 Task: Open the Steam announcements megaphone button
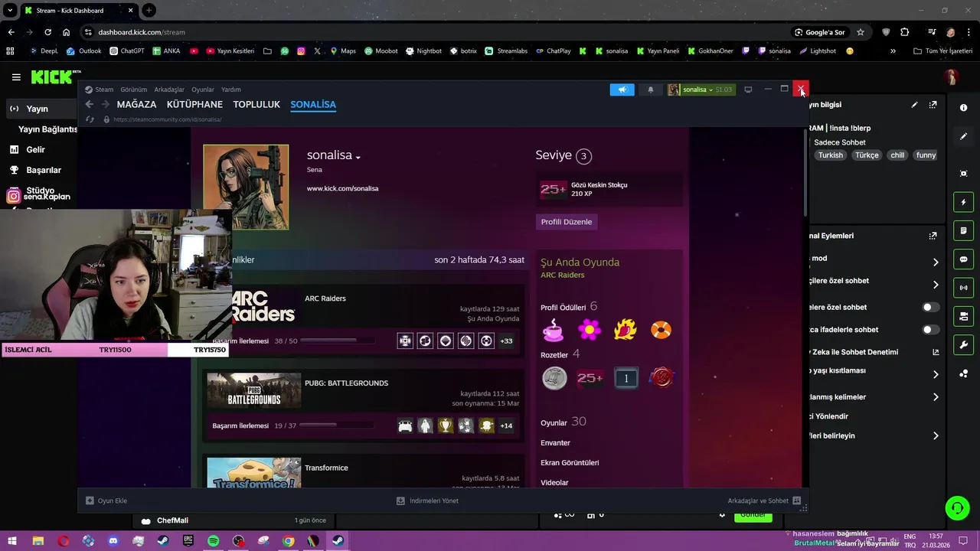622,90
